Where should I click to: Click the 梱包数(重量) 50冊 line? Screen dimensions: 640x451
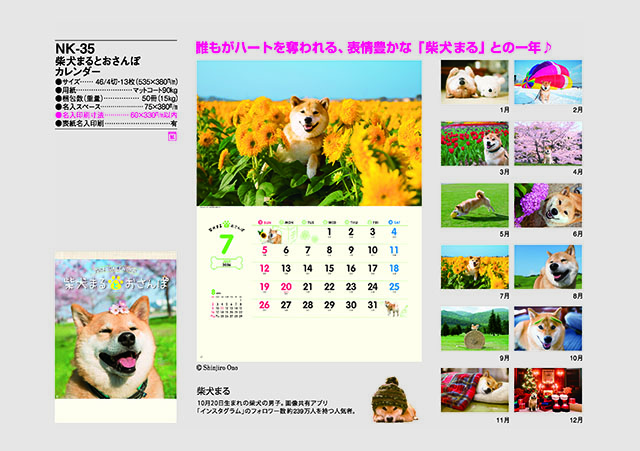[x=116, y=99]
